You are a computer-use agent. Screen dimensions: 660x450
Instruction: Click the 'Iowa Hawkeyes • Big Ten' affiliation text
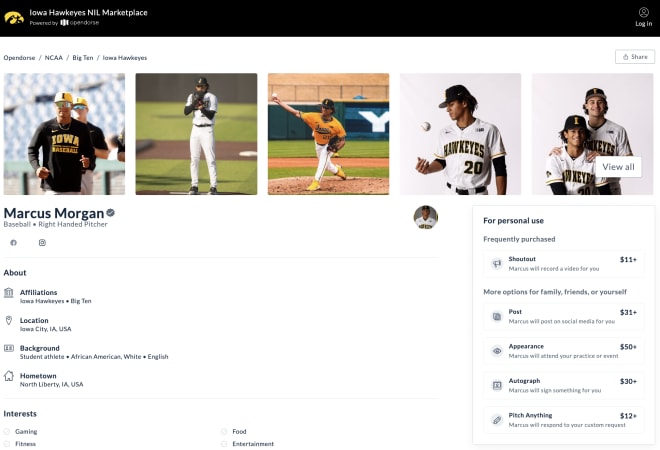point(56,301)
